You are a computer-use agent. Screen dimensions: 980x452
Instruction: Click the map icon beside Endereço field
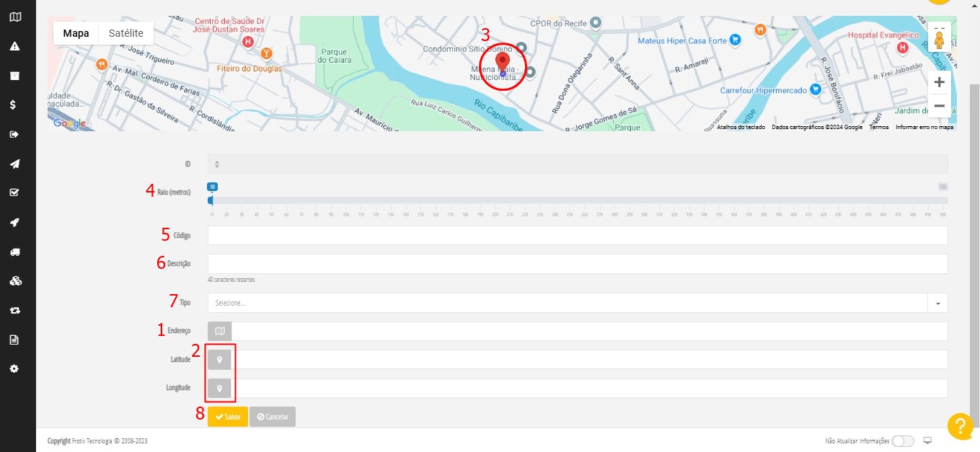220,331
